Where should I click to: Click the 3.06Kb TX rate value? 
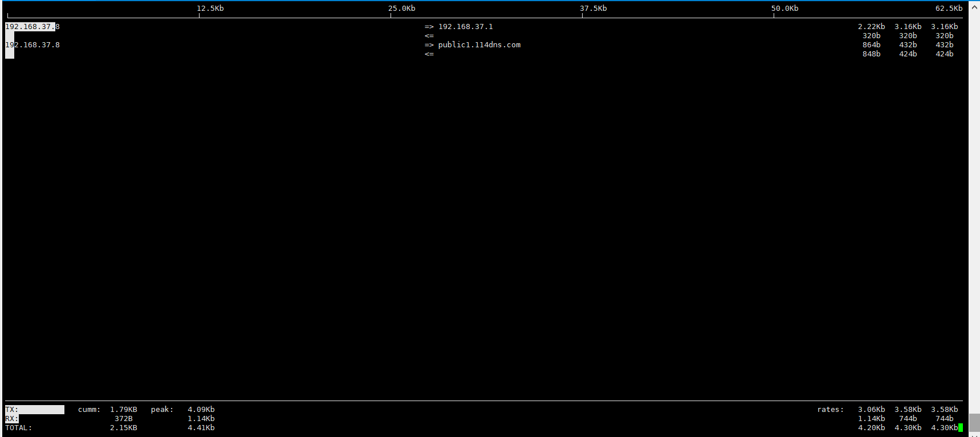872,410
